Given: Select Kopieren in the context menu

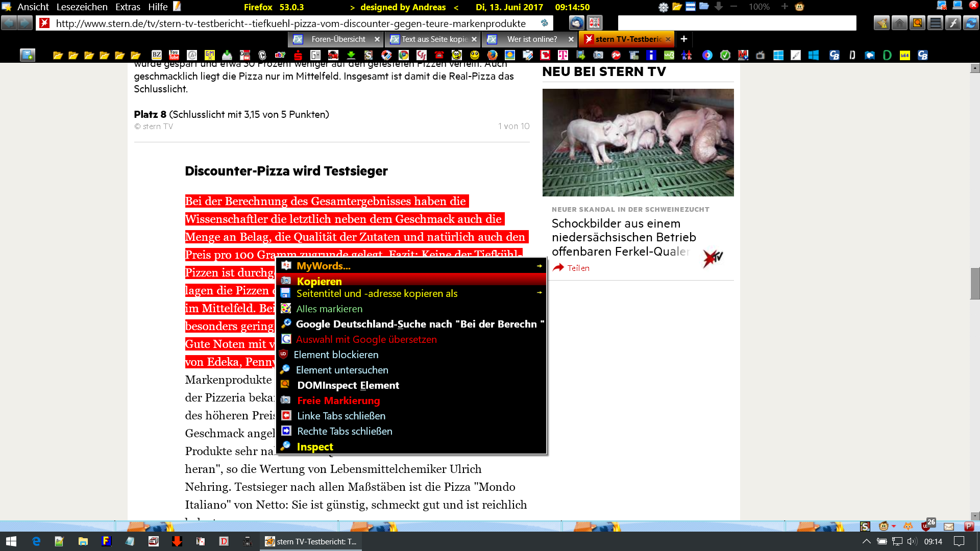Looking at the screenshot, I should pos(320,281).
